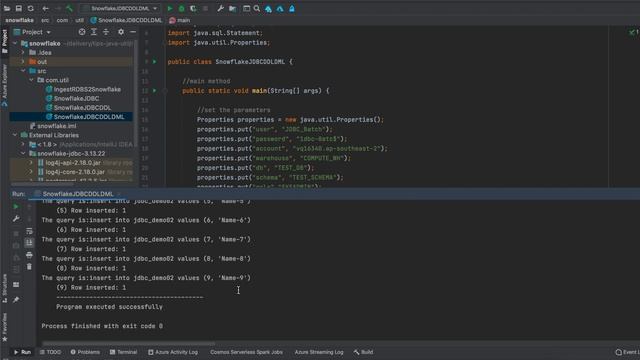The image size is (640, 360).
Task: Click Expand All icon in Project panel
Action: pyautogui.click(x=94, y=32)
